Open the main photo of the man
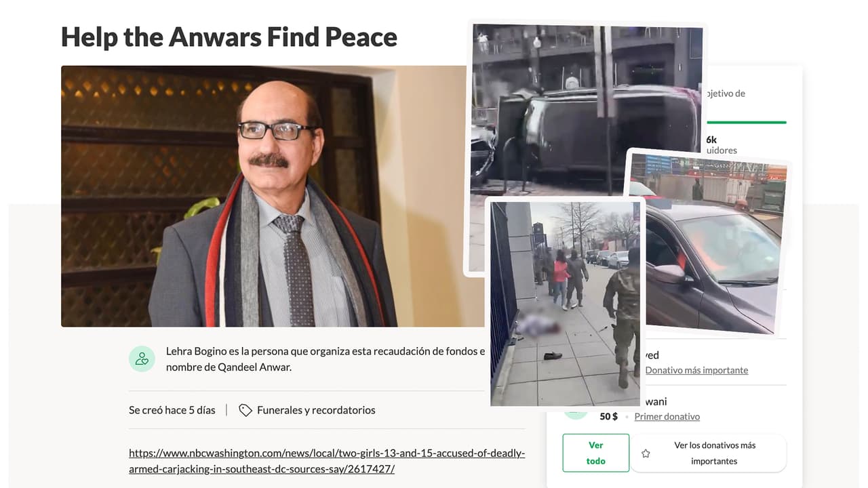The height and width of the screenshot is (488, 868). pos(264,196)
